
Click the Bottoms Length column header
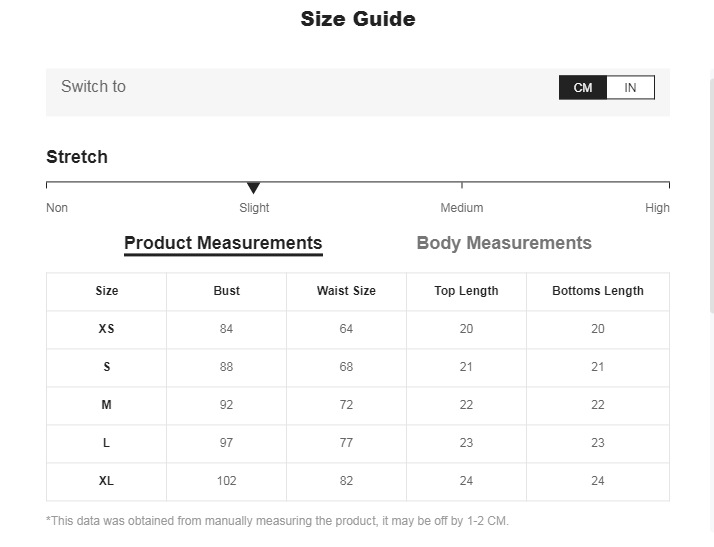coord(598,291)
